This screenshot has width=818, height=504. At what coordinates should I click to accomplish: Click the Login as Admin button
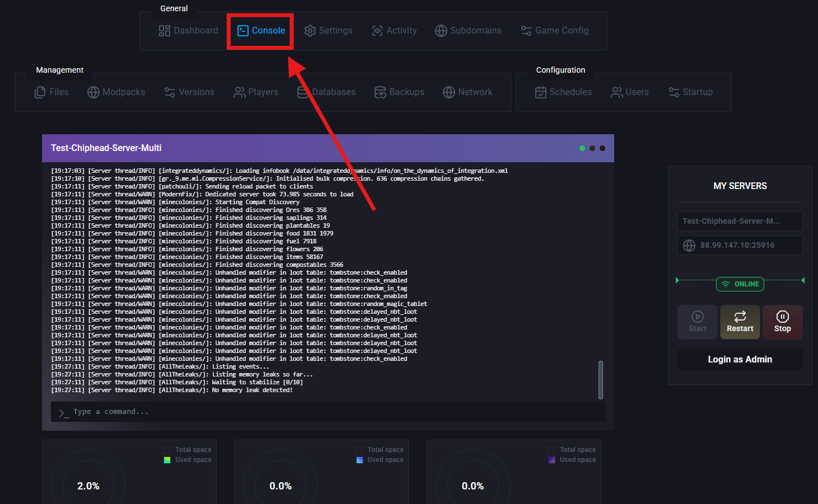tap(740, 360)
